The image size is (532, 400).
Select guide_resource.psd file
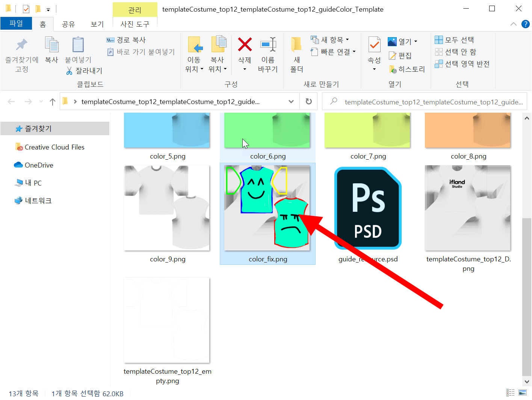point(368,213)
